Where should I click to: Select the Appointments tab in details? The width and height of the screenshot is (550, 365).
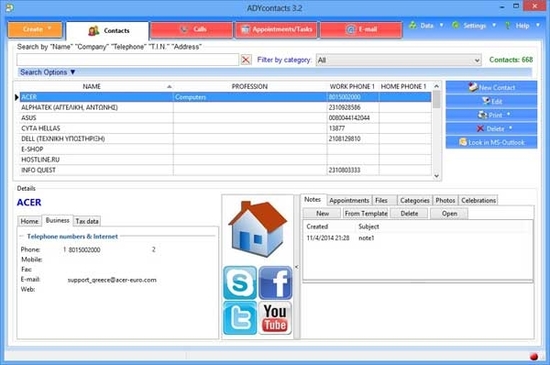tap(349, 200)
